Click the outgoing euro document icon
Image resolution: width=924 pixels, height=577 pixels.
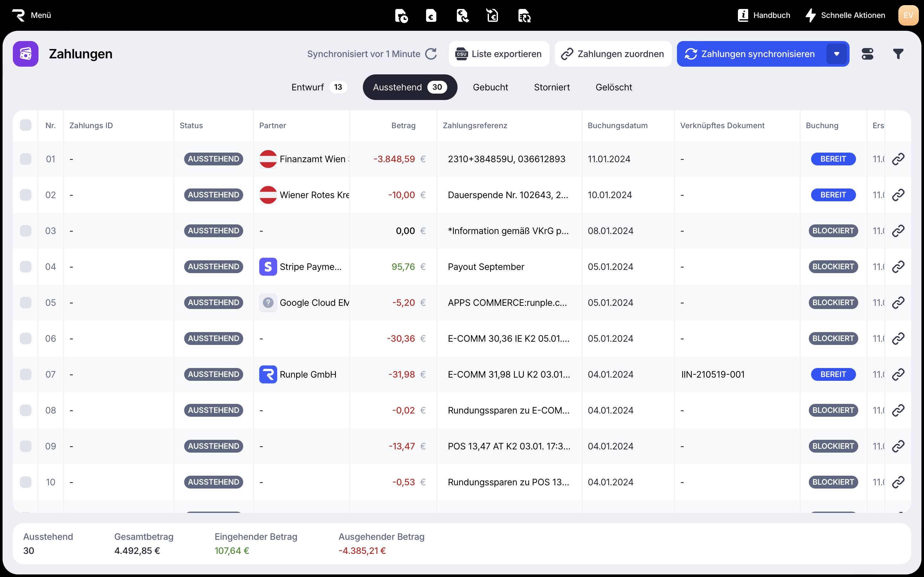coord(462,16)
